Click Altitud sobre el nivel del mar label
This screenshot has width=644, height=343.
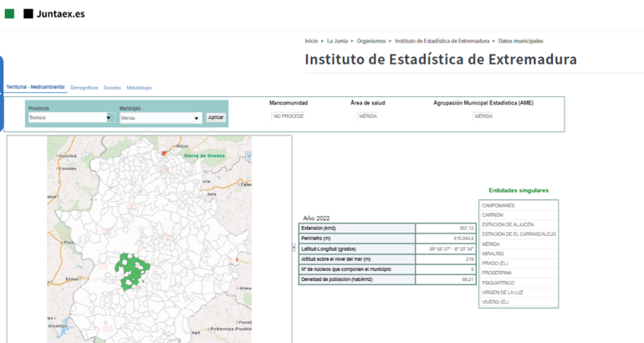click(335, 259)
